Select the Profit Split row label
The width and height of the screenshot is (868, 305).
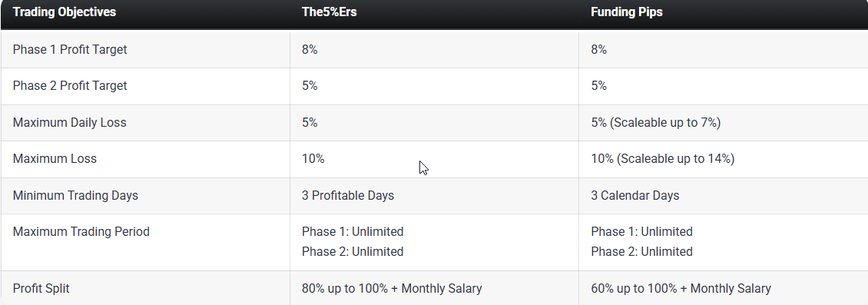[x=41, y=288]
